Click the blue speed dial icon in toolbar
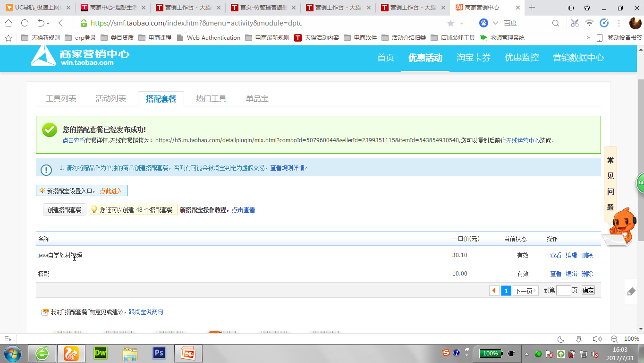Screen dimensions: 644x363 (604, 23)
